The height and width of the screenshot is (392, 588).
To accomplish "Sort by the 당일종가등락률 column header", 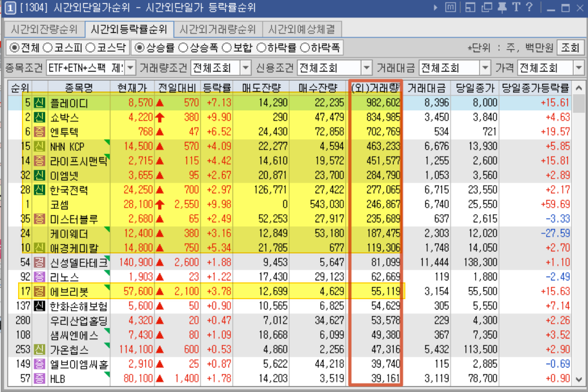I will tap(535, 88).
